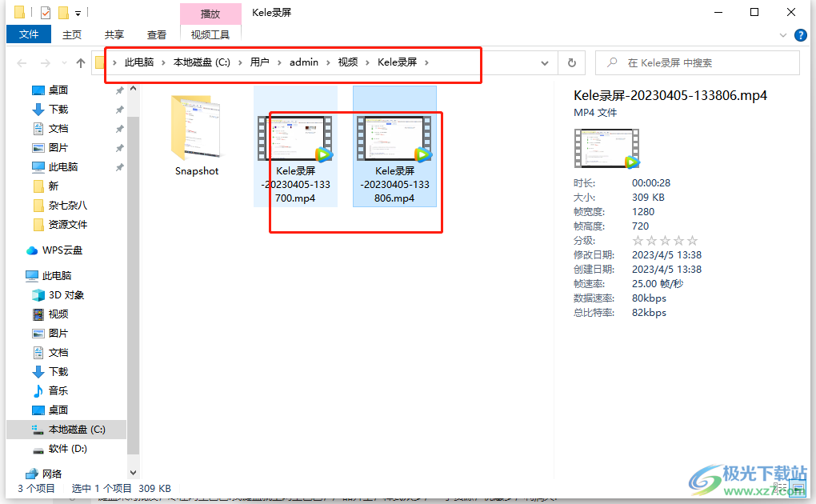The height and width of the screenshot is (504, 816).
Task: Unpin 桌面 using its pin icon
Action: point(120,90)
